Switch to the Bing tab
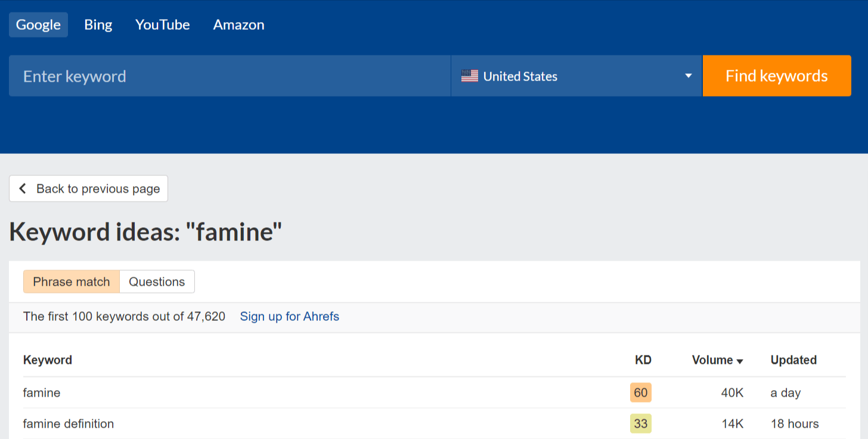Viewport: 868px width, 439px height. [x=98, y=24]
